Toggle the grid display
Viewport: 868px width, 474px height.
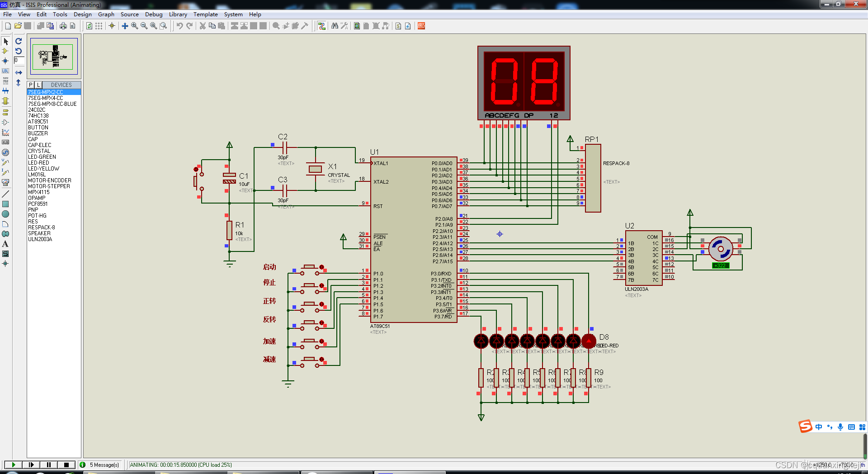[99, 26]
